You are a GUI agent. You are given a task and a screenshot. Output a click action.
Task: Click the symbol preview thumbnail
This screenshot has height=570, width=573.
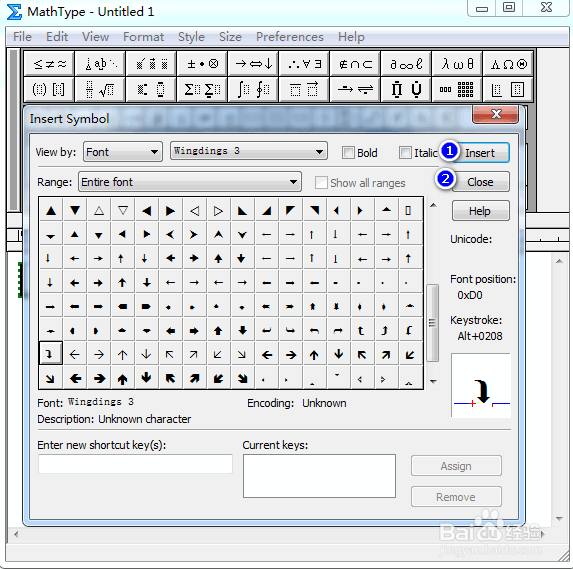click(481, 385)
